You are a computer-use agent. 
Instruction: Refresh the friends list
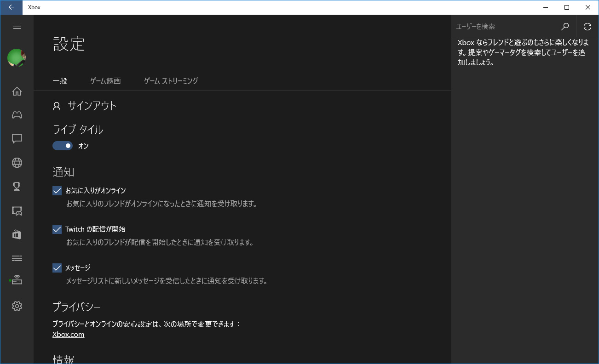point(587,27)
